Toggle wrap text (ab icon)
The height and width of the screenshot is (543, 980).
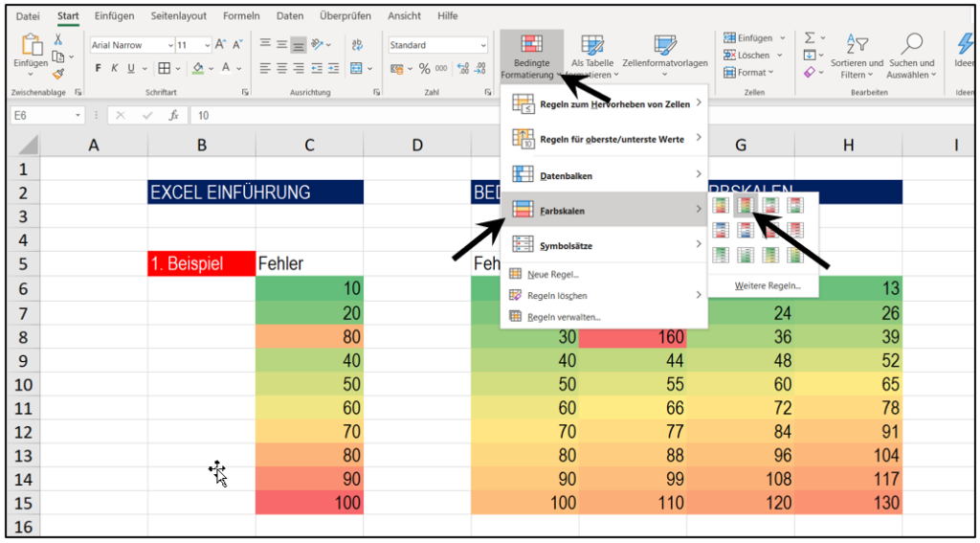[x=358, y=44]
